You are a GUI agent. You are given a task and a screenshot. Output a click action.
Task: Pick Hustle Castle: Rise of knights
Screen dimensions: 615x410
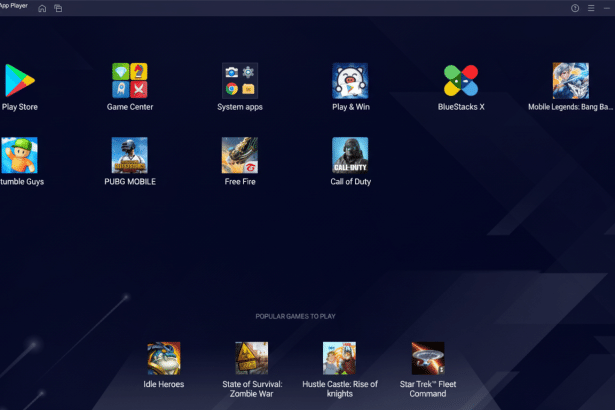340,358
